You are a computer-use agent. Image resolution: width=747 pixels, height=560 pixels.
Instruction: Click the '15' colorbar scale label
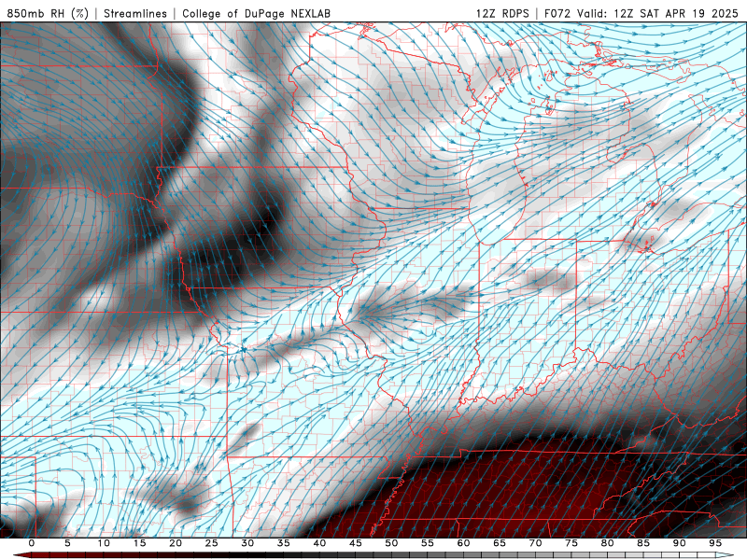139,543
